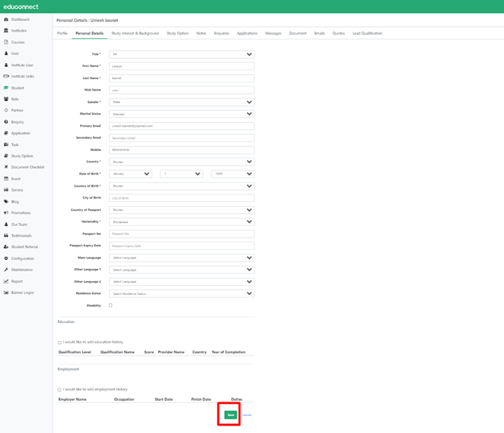This screenshot has width=504, height=433.
Task: Open the Country of Passport dropdown
Action: point(182,210)
